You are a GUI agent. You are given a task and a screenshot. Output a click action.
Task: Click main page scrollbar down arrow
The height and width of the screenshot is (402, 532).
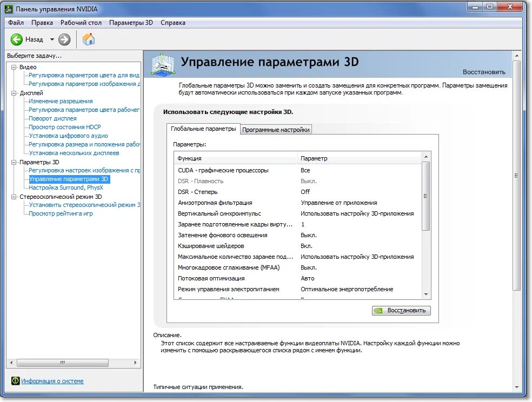[517, 387]
